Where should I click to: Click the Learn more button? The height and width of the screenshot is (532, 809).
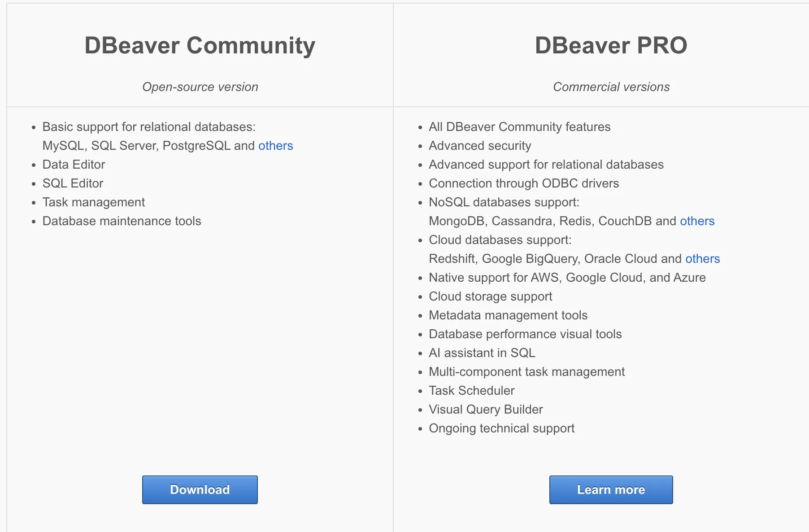[x=611, y=490]
